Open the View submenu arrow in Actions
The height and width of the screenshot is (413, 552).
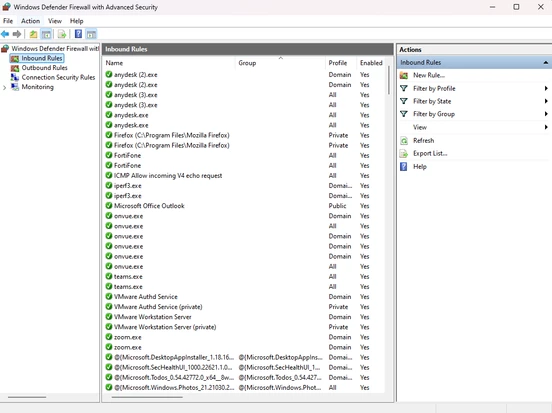[546, 127]
